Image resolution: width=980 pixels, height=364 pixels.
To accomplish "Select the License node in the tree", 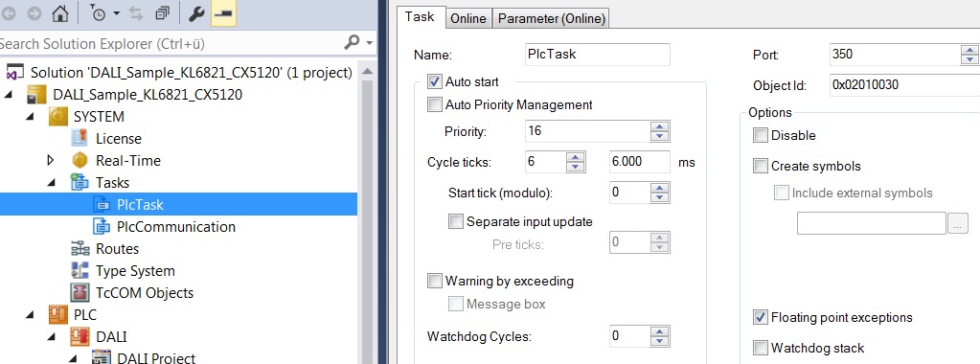I will 118,139.
